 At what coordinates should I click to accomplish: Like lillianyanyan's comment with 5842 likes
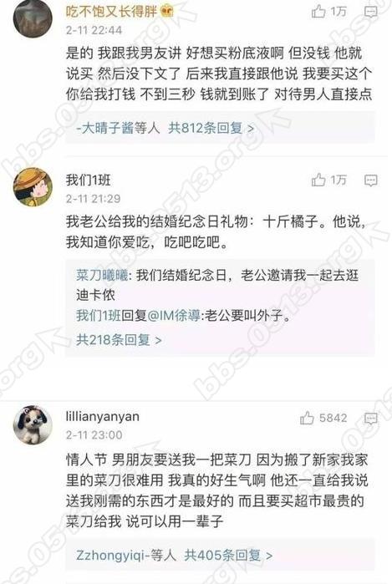[x=307, y=418]
